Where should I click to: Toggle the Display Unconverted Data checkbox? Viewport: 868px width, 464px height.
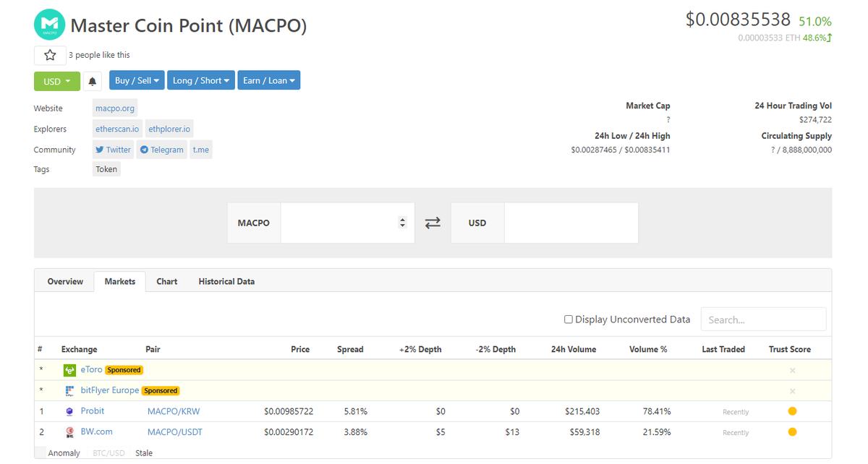(x=569, y=319)
